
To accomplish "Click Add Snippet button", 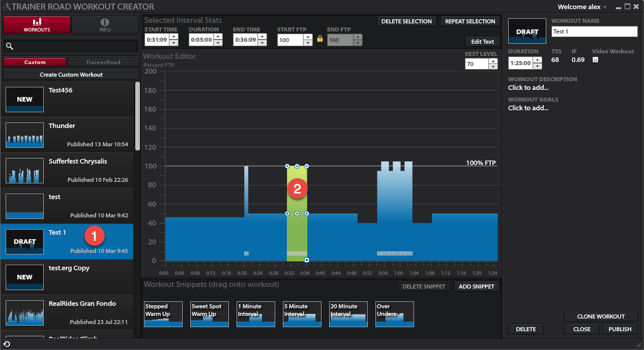I will pos(477,287).
